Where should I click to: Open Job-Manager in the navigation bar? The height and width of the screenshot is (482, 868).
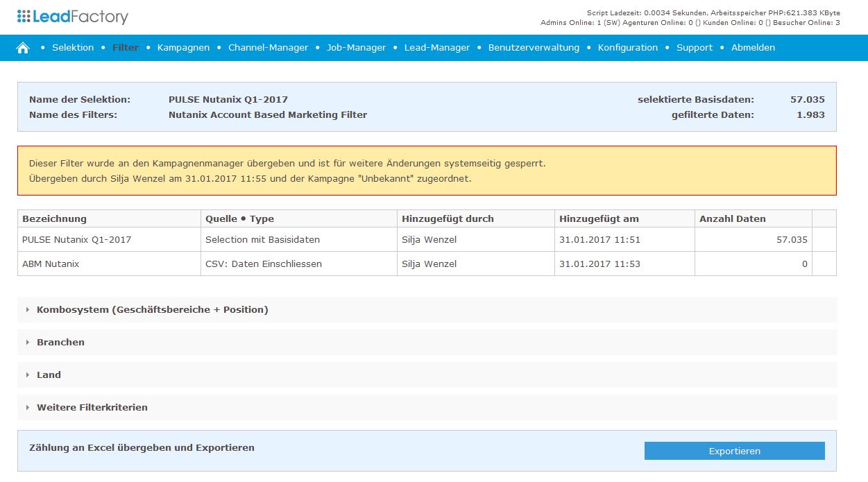tap(356, 48)
